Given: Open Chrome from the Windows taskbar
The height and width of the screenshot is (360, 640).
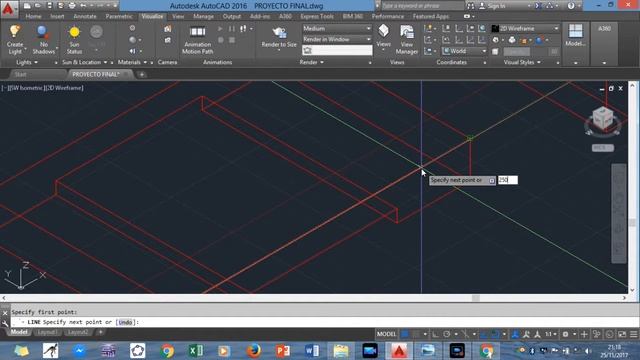Looking at the screenshot, I should 167,351.
